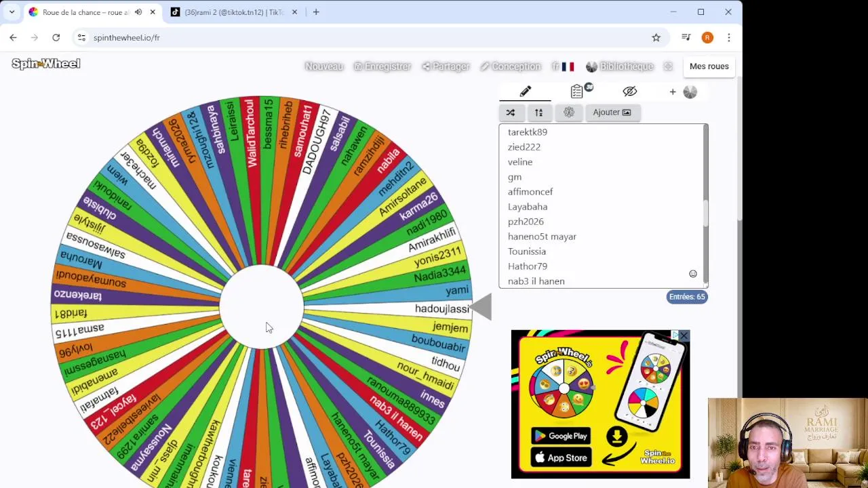Viewport: 868px width, 488px height.
Task: Select entry 'Hathor79' in the list
Action: coord(528,266)
